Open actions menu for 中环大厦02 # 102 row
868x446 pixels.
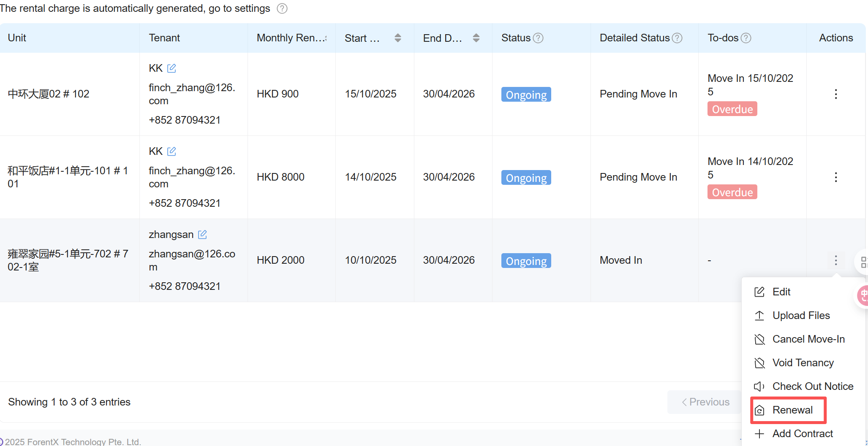(x=835, y=94)
